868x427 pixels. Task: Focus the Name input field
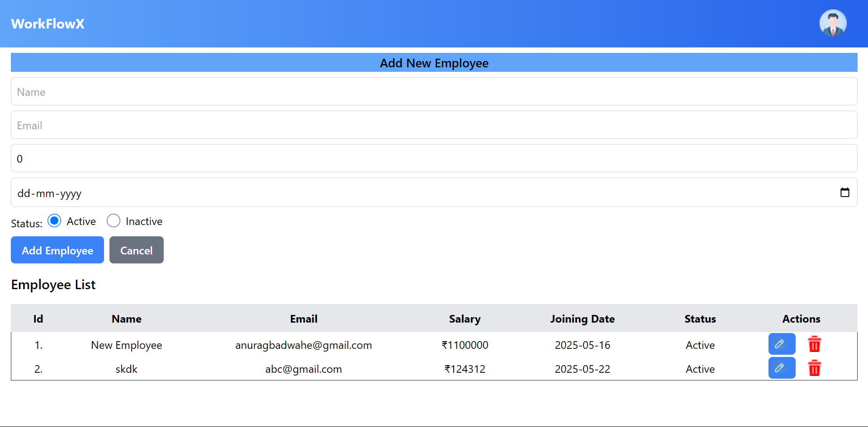click(x=433, y=92)
